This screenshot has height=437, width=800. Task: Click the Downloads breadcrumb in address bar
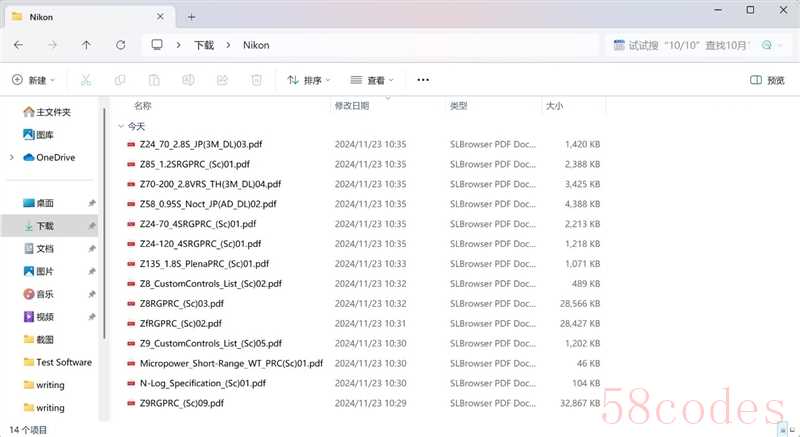tap(204, 45)
